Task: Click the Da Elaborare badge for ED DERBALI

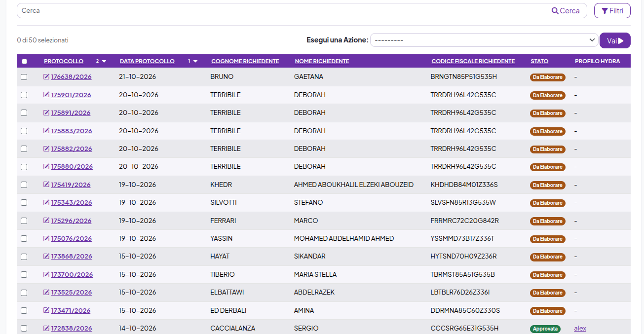Action: pos(547,311)
